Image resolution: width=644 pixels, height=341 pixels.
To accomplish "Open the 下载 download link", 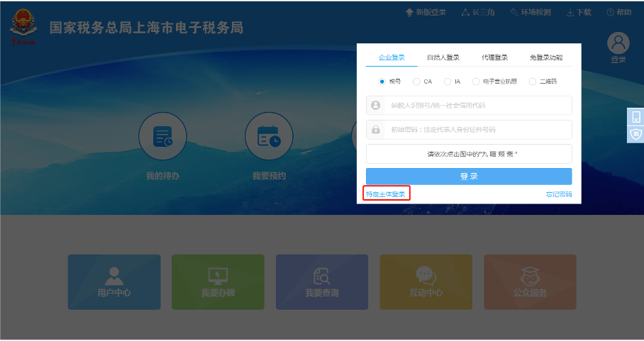I will (x=579, y=12).
